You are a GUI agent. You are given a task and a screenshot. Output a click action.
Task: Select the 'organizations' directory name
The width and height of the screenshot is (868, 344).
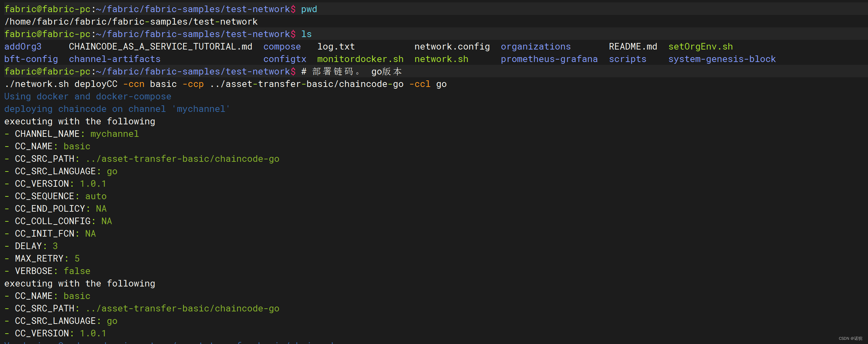coord(536,47)
